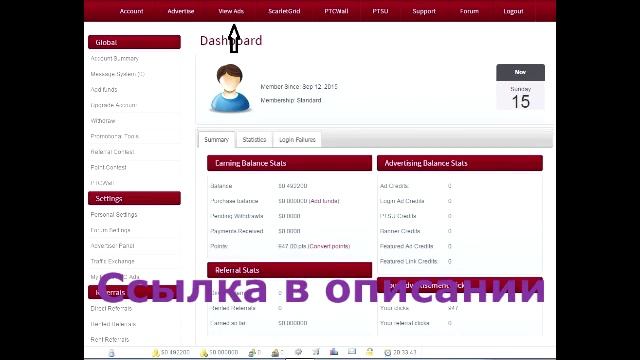
Task: Open Upgrade Account sidebar link
Action: tap(113, 105)
